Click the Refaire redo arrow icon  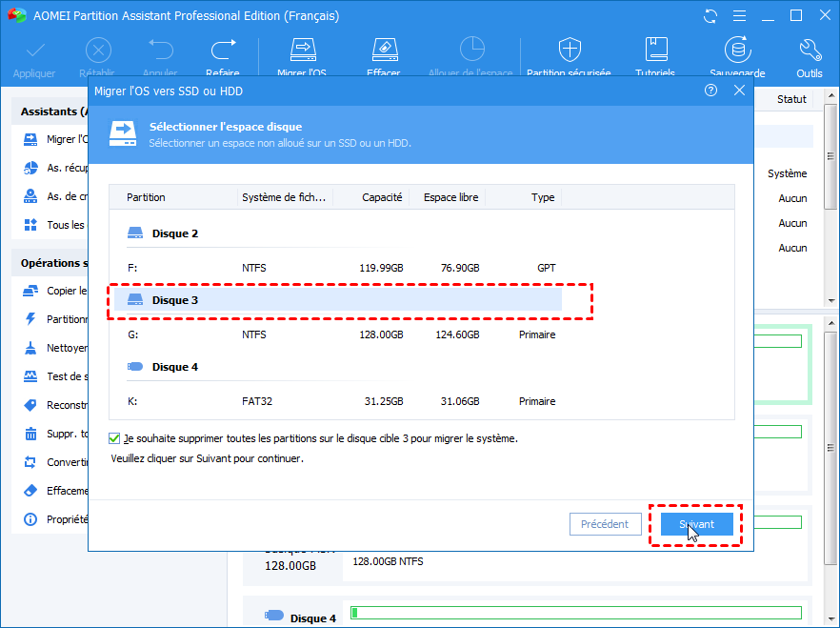pos(223,50)
